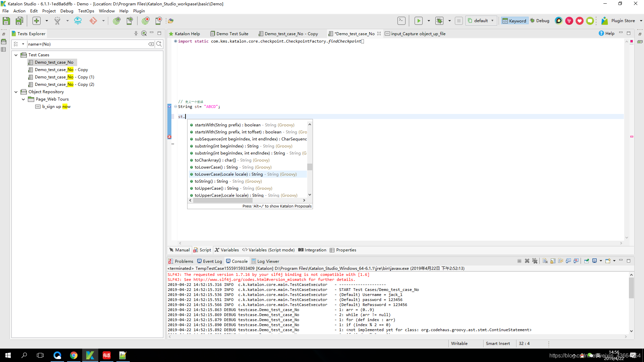The width and height of the screenshot is (644, 362).
Task: Start the Record Mobile tool
Action: click(x=158, y=21)
